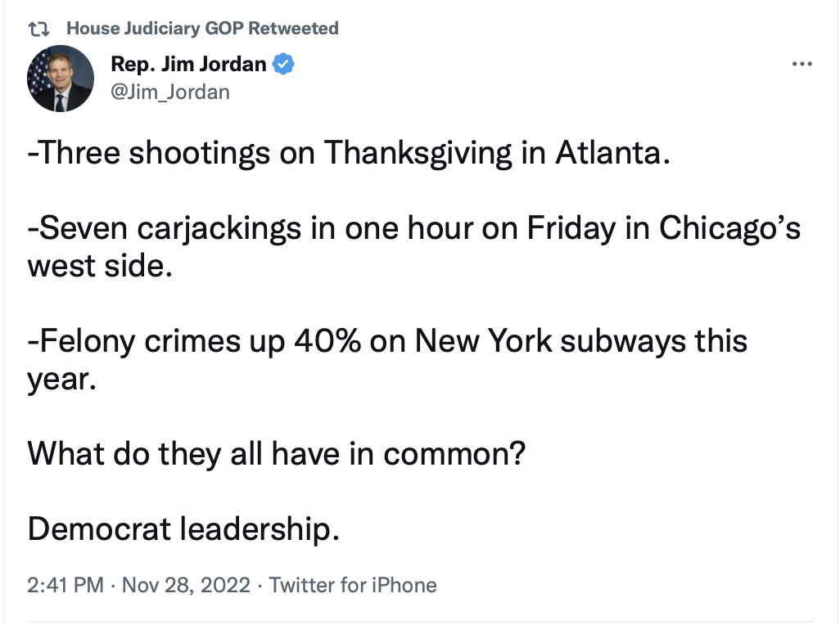Viewport: 840px width, 625px height.
Task: Click the word year ending third bullet
Action: pos(61,380)
